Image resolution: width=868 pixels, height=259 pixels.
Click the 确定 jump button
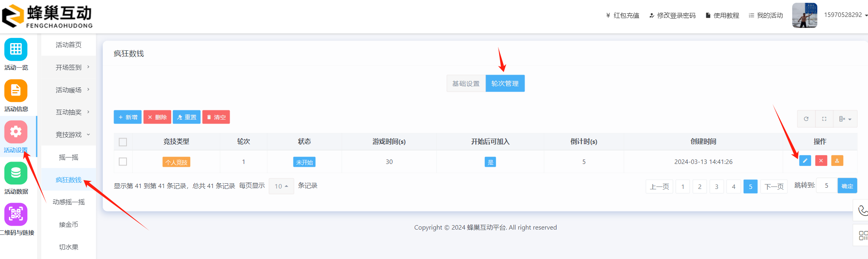847,186
